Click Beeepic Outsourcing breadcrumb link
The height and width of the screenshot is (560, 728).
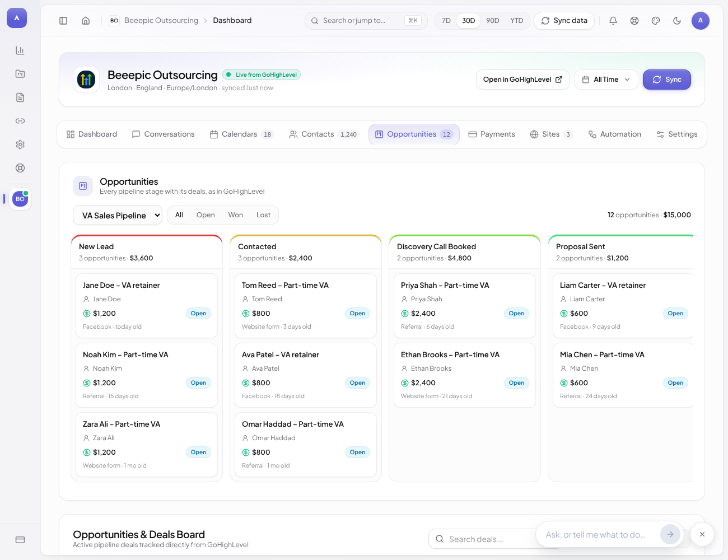click(x=161, y=21)
